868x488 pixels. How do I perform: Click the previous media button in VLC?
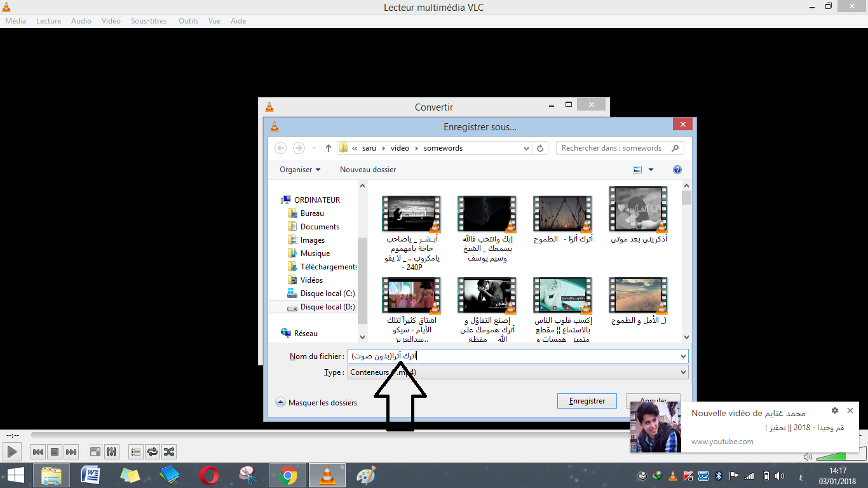click(x=38, y=452)
